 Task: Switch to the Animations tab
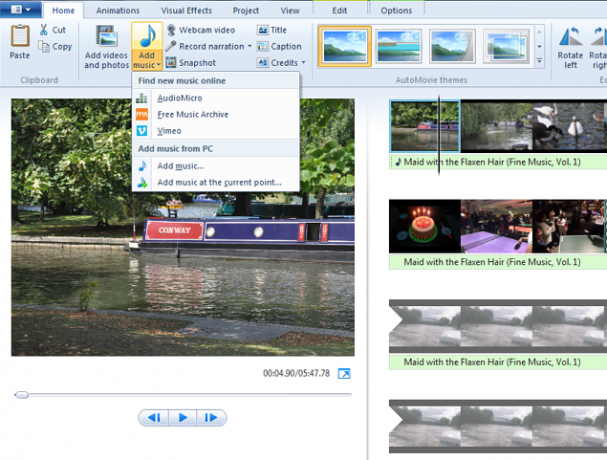(118, 10)
